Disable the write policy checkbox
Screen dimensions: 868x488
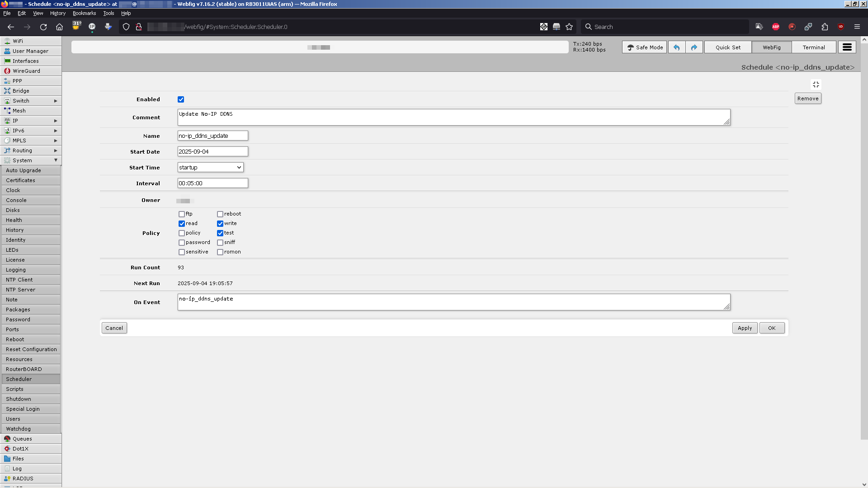[x=220, y=223]
